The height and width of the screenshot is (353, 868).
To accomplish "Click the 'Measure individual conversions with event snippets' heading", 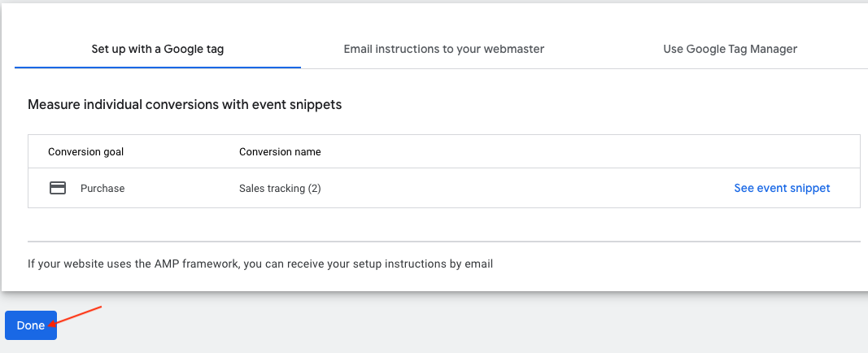I will (x=185, y=105).
